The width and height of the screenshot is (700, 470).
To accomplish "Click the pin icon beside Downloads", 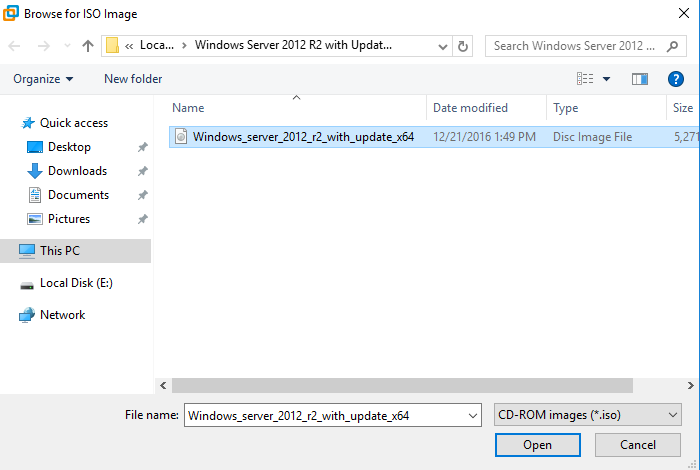I will point(142,171).
